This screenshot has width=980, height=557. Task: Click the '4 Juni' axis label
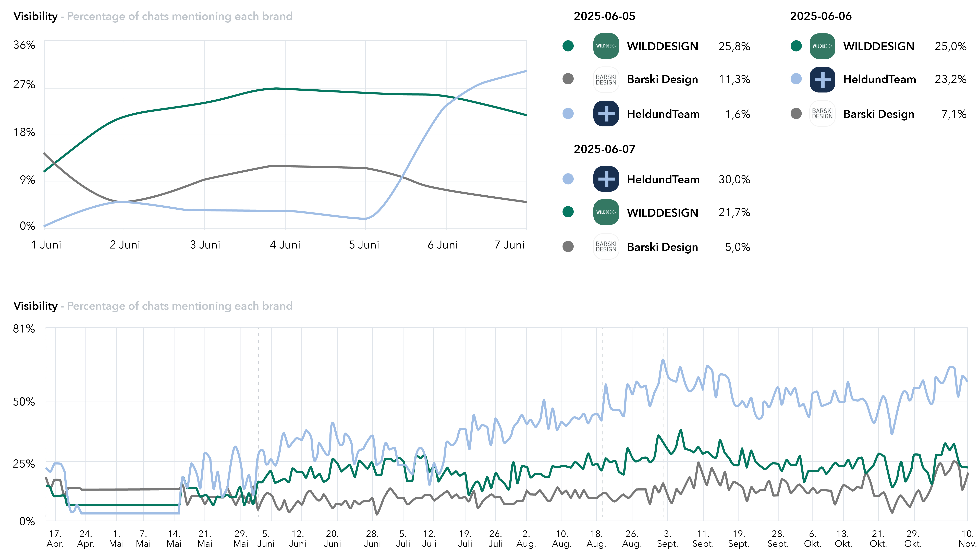point(285,245)
